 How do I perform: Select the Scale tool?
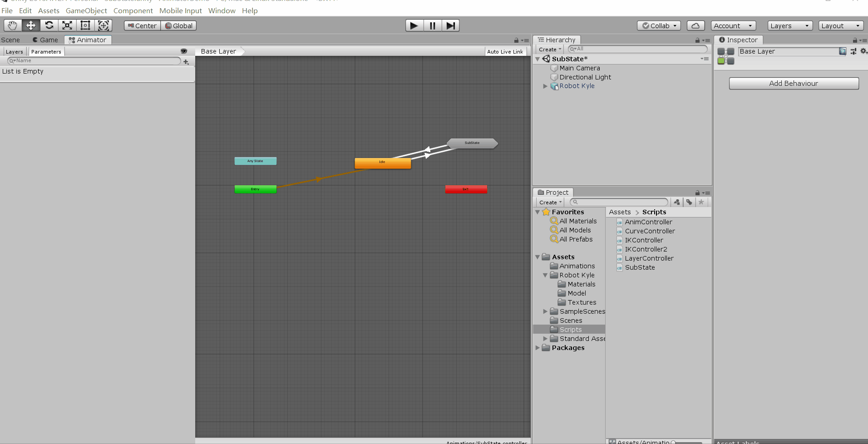click(67, 25)
